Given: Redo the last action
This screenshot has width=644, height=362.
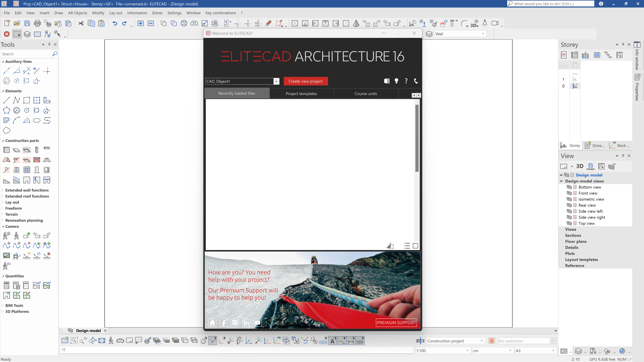Looking at the screenshot, I should [124, 23].
